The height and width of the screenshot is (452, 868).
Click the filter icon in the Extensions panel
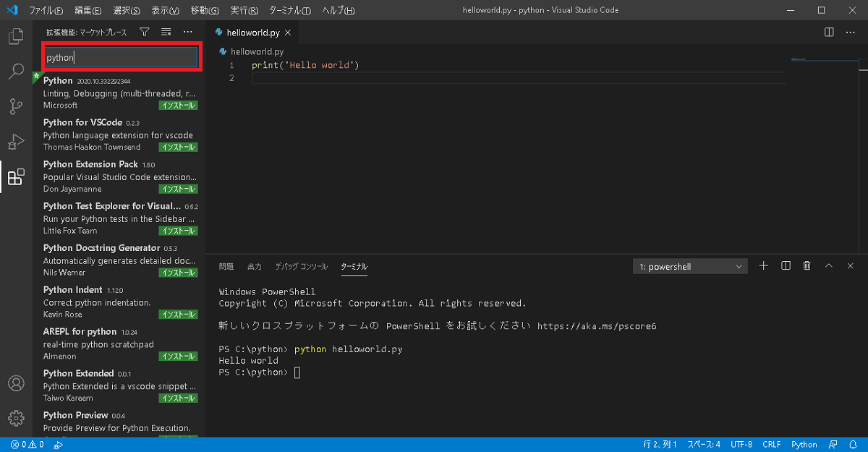tap(145, 32)
